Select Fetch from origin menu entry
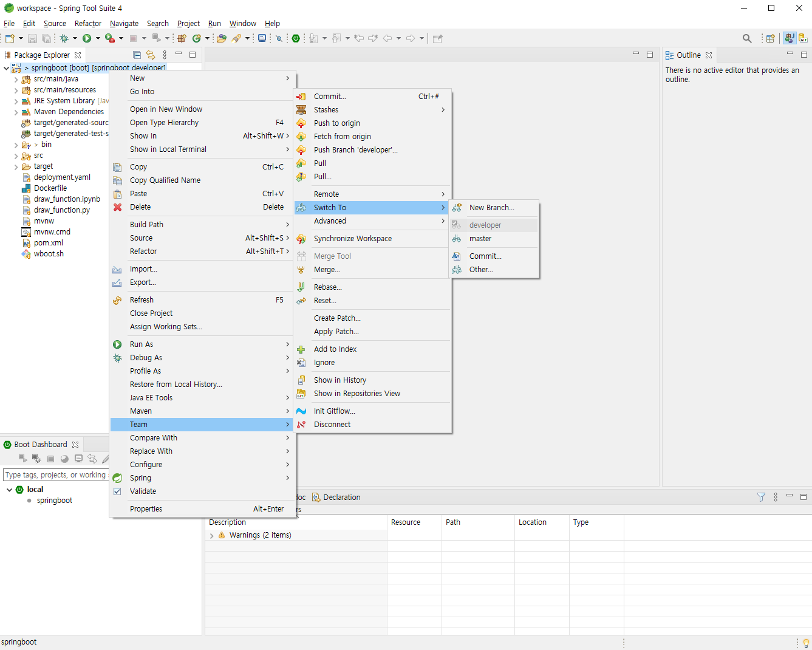The height and width of the screenshot is (650, 812). 373,137
